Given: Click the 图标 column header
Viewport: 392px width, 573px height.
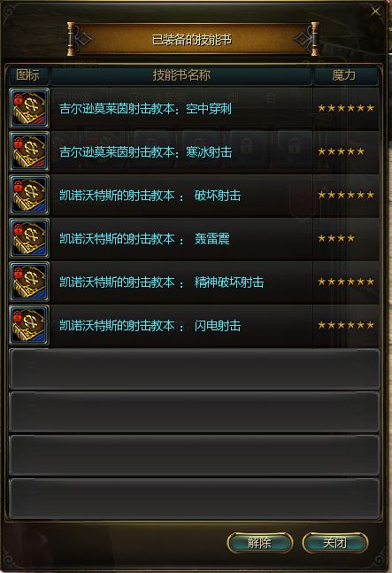Looking at the screenshot, I should [27, 75].
